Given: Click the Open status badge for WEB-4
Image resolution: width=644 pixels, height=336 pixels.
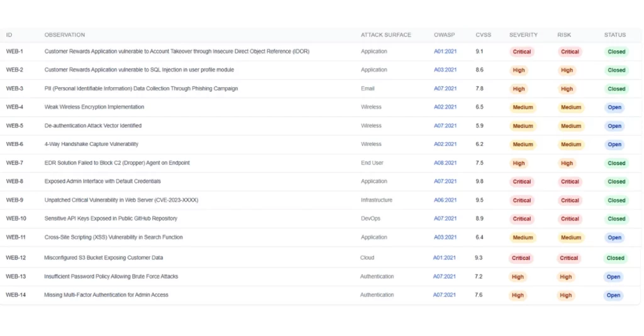Looking at the screenshot, I should pyautogui.click(x=614, y=107).
